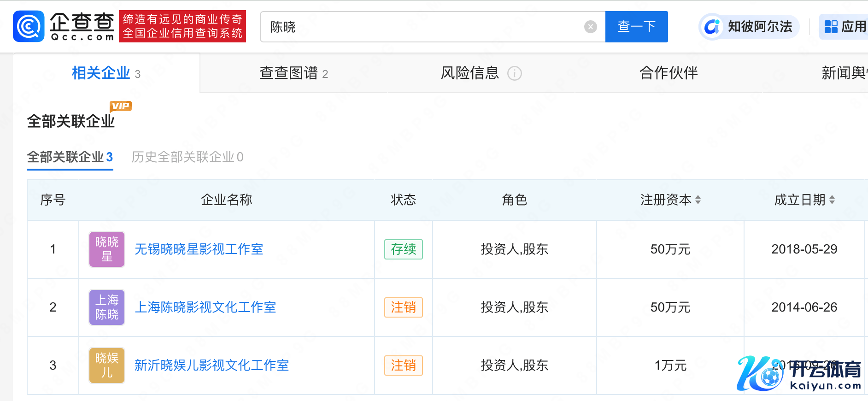Image resolution: width=868 pixels, height=401 pixels.
Task: Sort table by 注册资本 arrows
Action: (698, 200)
